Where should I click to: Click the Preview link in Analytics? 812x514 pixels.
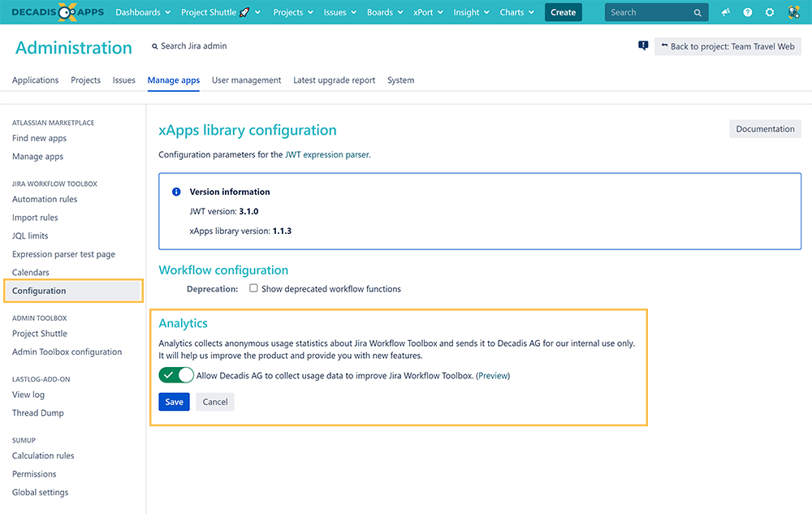tap(493, 376)
